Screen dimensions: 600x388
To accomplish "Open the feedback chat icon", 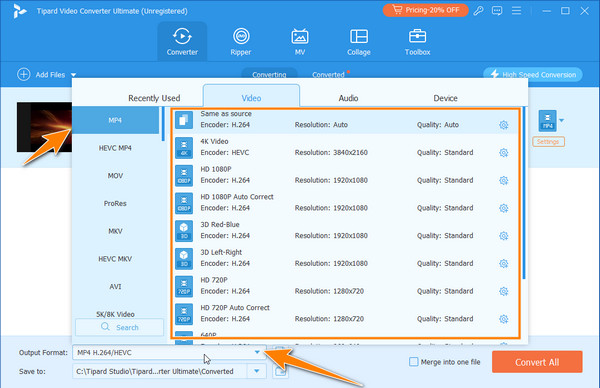I will coord(497,11).
